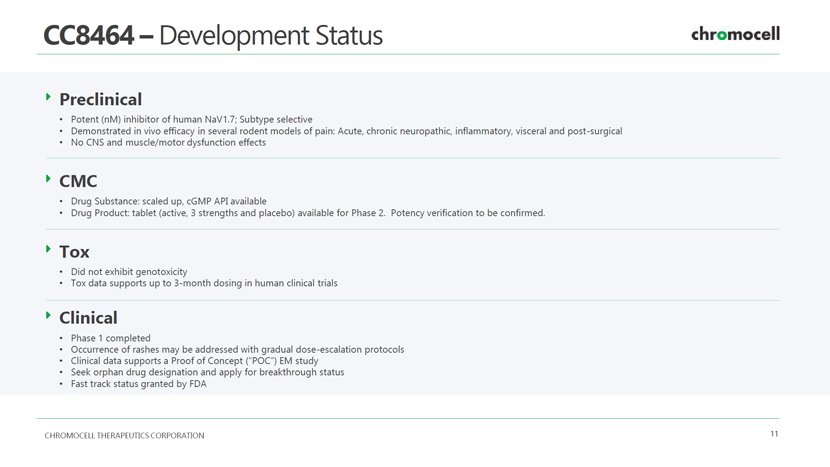This screenshot has width=830, height=467.
Task: Click the "Potent (nM) inhibitor" bullet text
Action: 191,120
